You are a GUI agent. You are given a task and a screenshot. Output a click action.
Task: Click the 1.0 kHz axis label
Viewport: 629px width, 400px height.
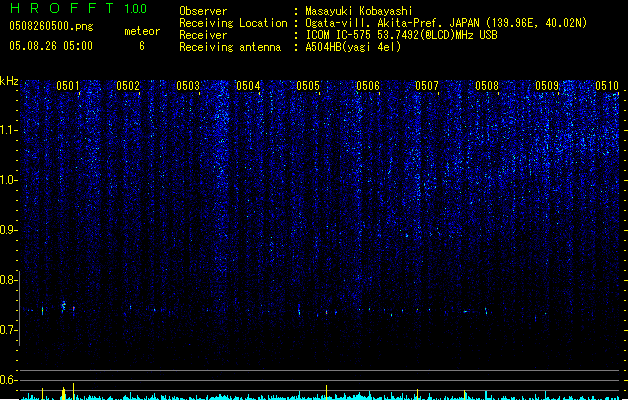(8, 180)
